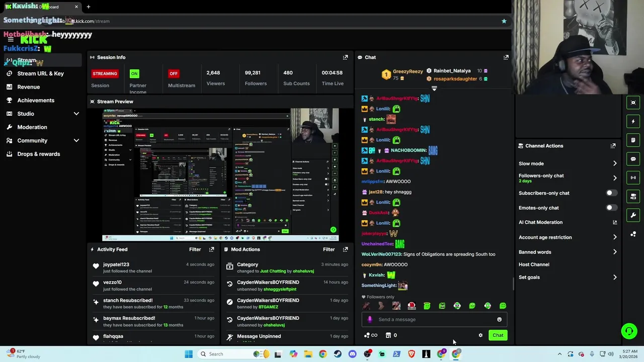
Task: Open Windows Start menu
Action: 189,354
